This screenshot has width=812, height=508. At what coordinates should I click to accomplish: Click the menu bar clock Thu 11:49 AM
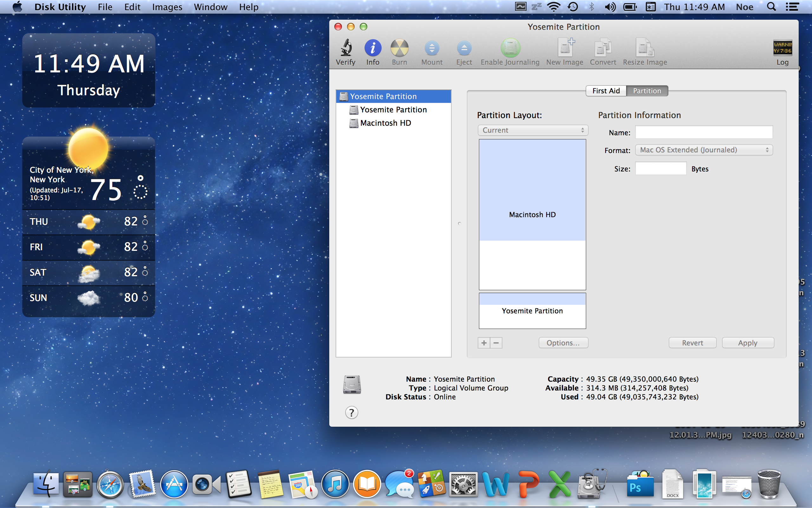click(x=694, y=7)
